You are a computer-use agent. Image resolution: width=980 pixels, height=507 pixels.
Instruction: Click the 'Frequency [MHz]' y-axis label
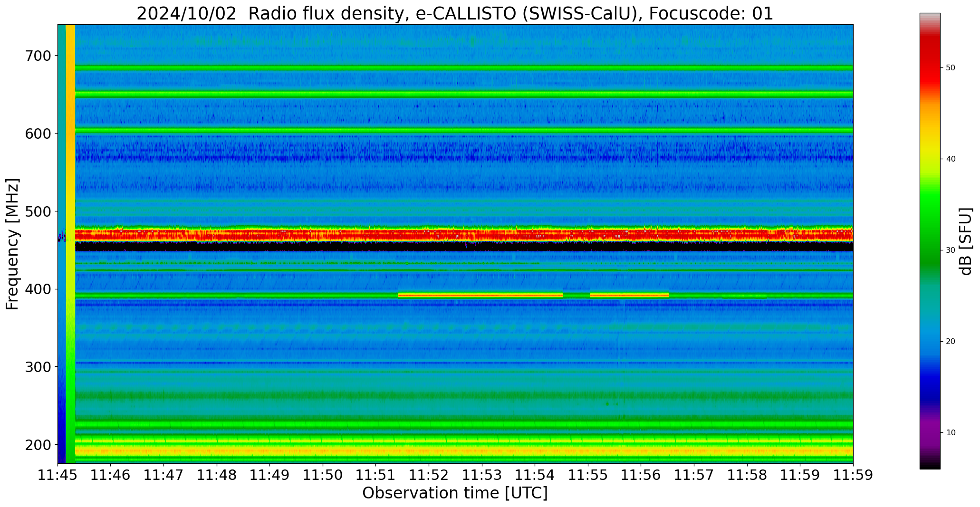tap(13, 244)
